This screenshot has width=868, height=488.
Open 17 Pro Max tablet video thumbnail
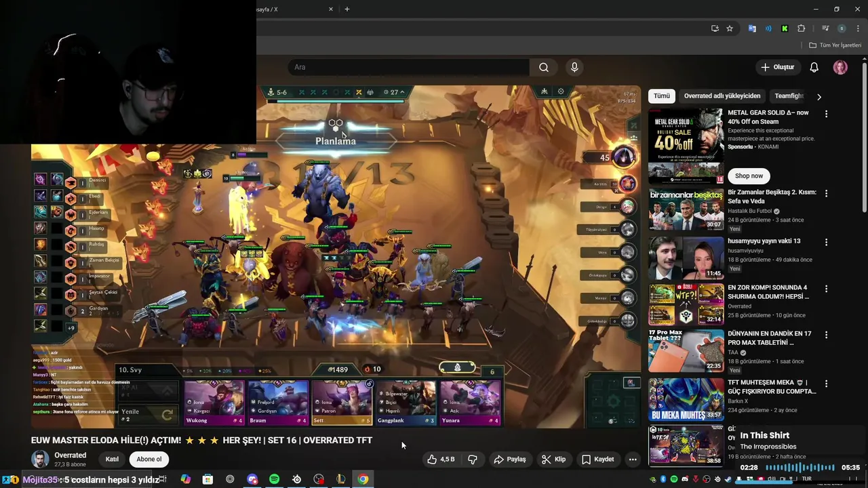click(686, 350)
